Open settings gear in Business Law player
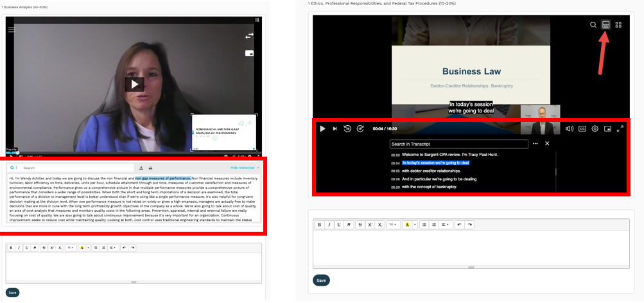Image resolution: width=644 pixels, height=303 pixels. pyautogui.click(x=595, y=128)
